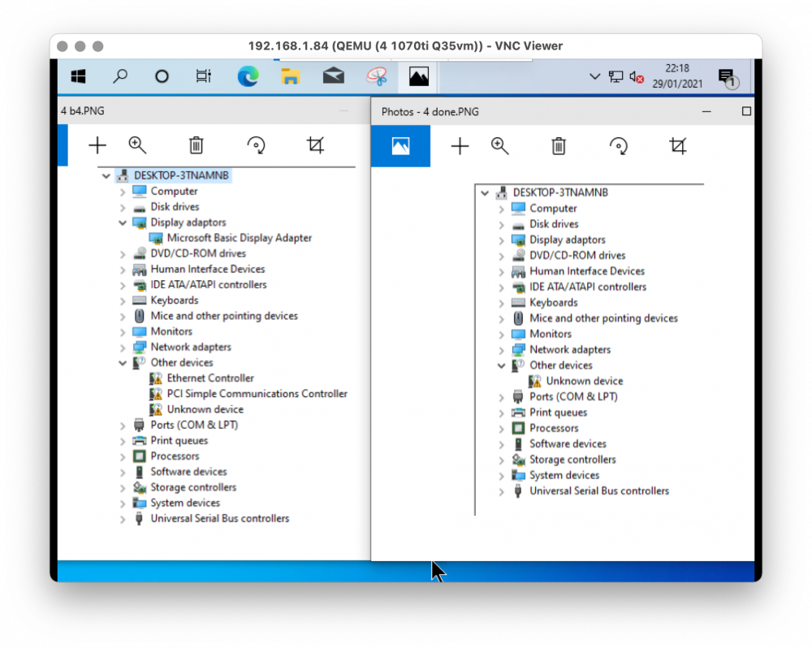
Task: Switch to Photos app in taskbar
Action: click(418, 76)
